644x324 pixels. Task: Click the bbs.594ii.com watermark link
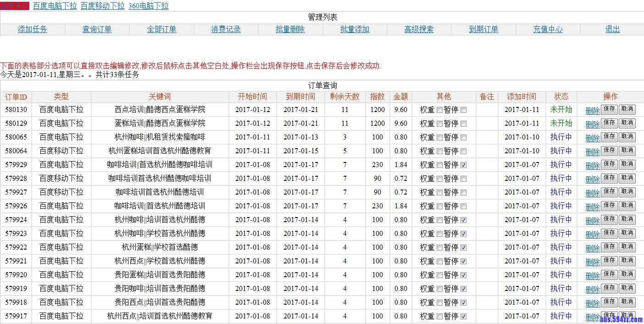tap(620, 320)
